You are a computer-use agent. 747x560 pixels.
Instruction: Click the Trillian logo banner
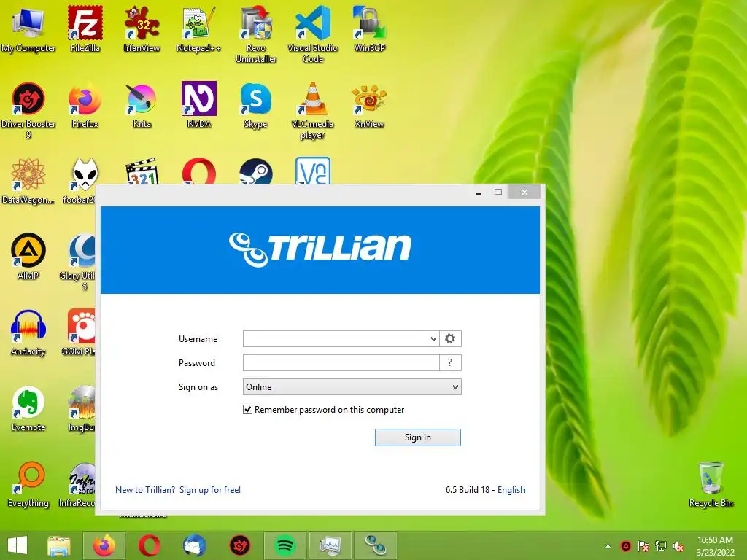[320, 249]
